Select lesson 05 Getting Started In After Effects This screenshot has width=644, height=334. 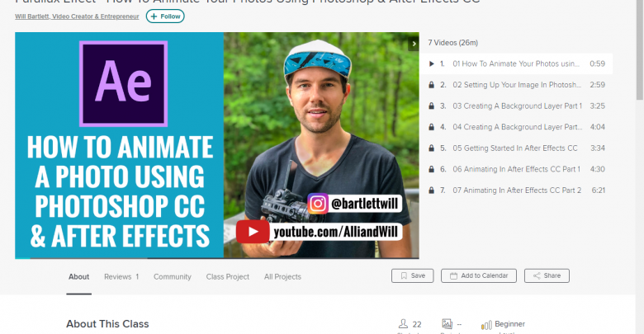pos(516,148)
